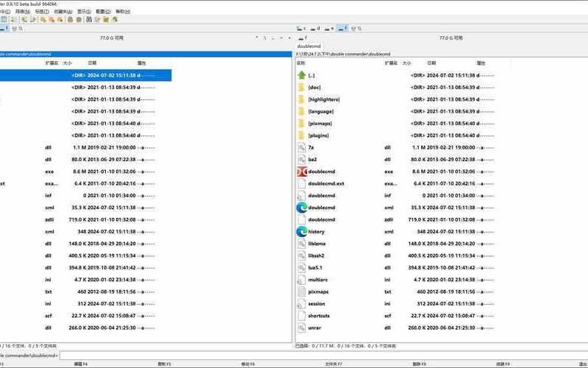Select the doublecmd zdli file name

click(x=321, y=219)
